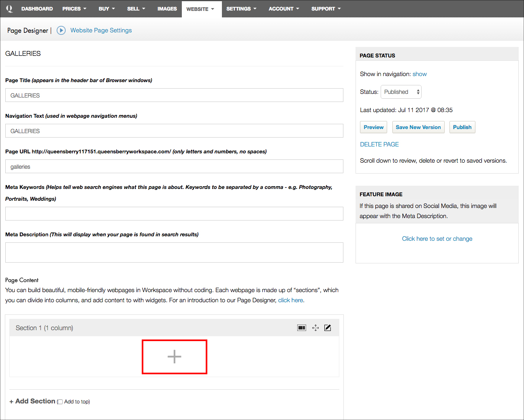This screenshot has width=524, height=420.
Task: Click the plus icon to add widget
Action: 175,356
